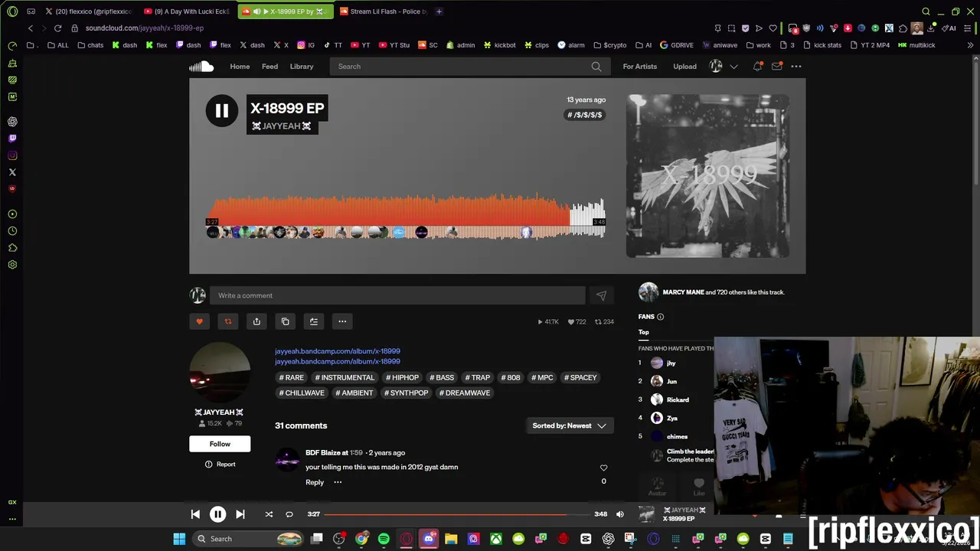Open the JAYYEAH profile picture
The height and width of the screenshot is (551, 980).
point(220,373)
